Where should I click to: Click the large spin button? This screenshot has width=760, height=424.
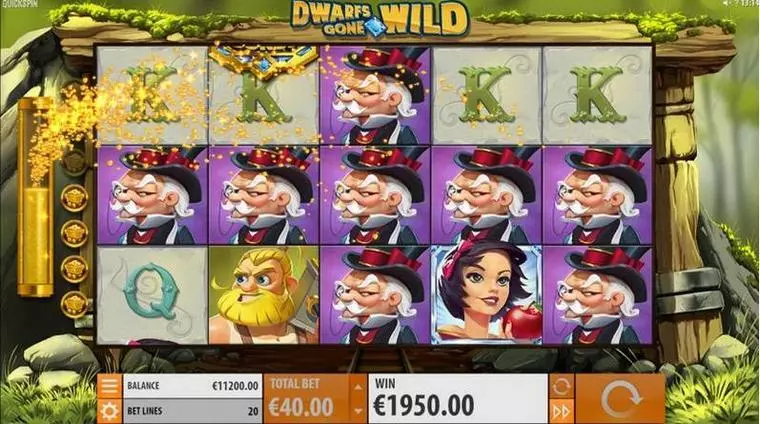point(620,399)
